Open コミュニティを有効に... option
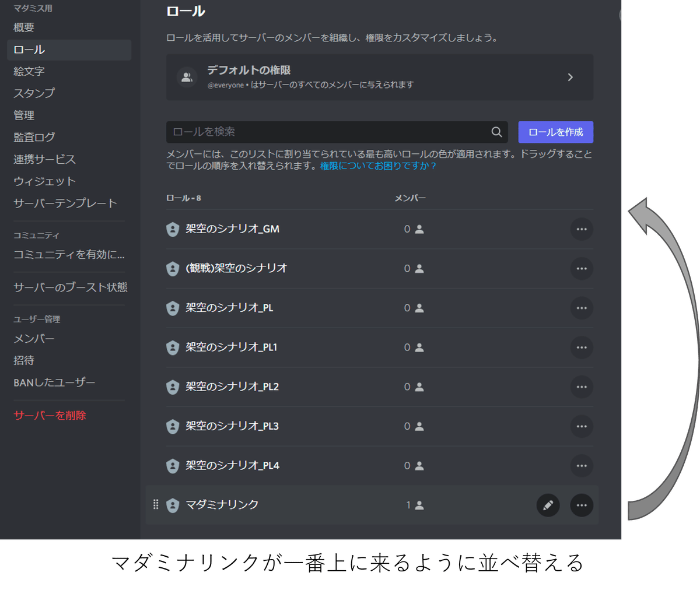The height and width of the screenshot is (590, 700). [x=69, y=254]
